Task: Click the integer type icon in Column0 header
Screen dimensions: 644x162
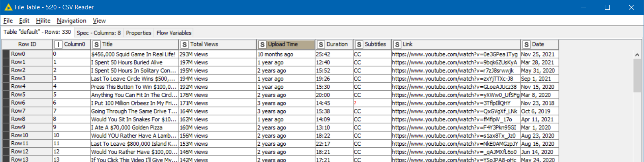Action: 58,45
